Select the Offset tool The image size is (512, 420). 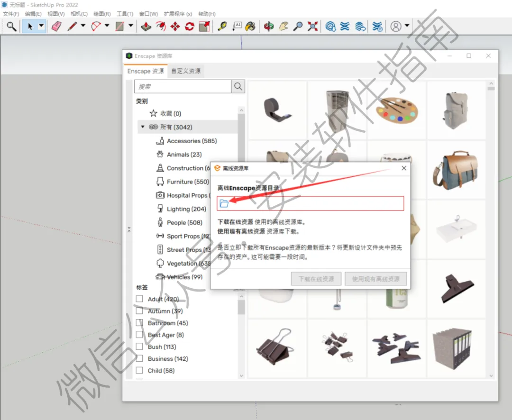point(161,27)
